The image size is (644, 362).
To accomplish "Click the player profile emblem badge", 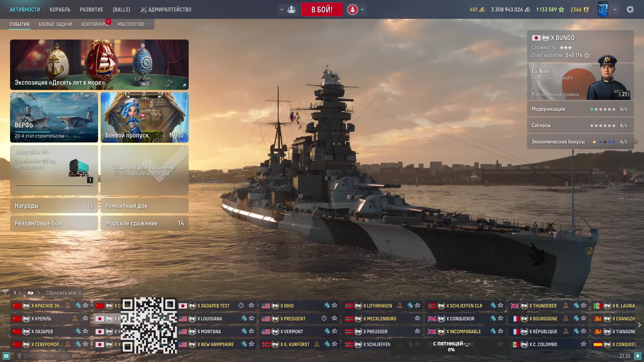I will pyautogui.click(x=603, y=10).
